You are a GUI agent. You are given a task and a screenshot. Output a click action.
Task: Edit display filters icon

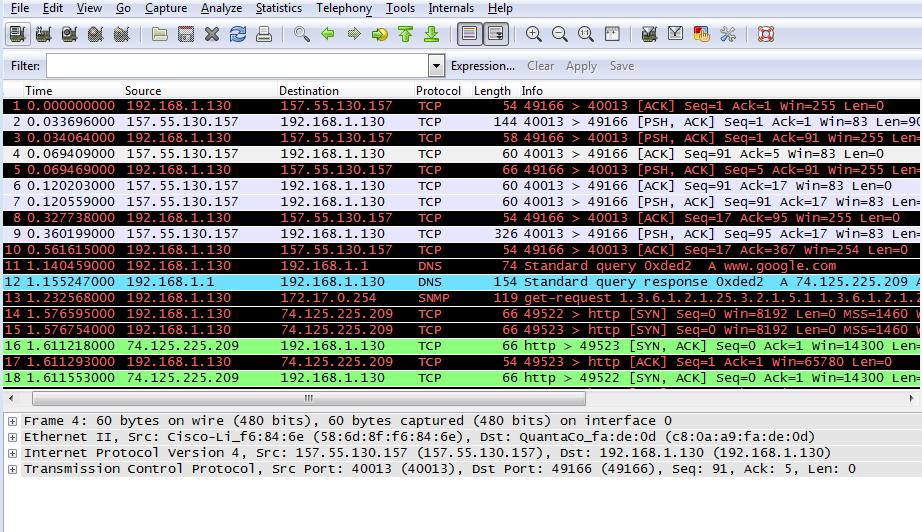pos(675,34)
